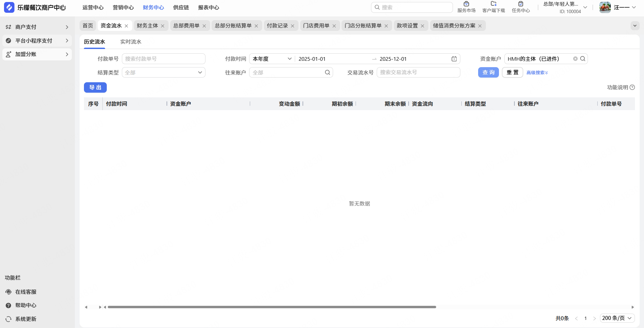Screen dimensions: 644x328
Task: Close the 总部分账结算单 tab
Action: 256,26
